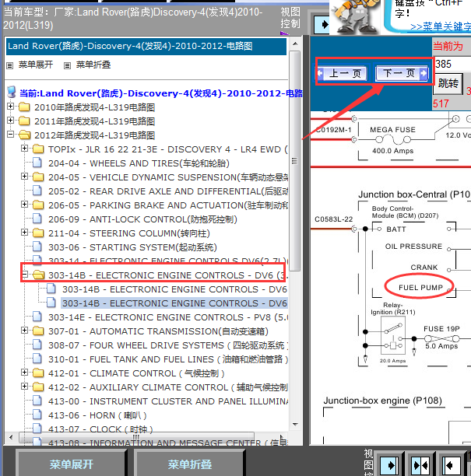This screenshot has height=476, width=471.
Task: Click the bottom 菜单展开 button
Action: point(71,464)
